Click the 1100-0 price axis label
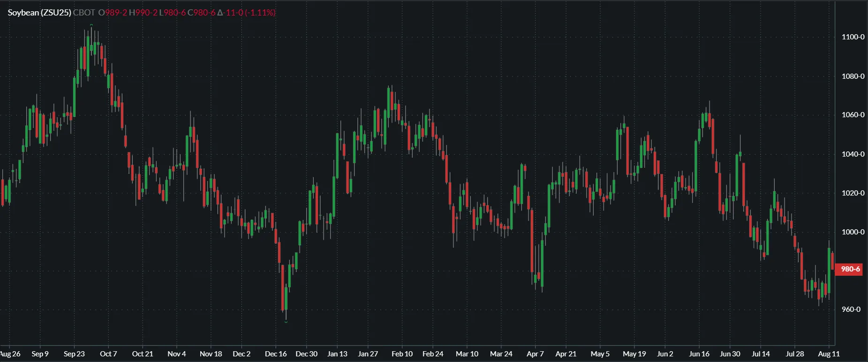This screenshot has height=362, width=868. tap(853, 37)
